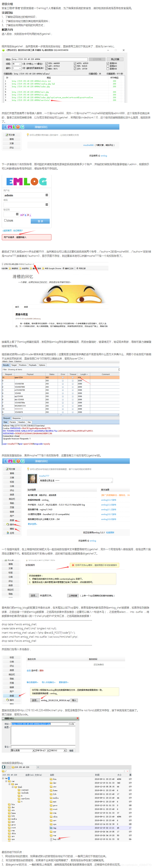The width and height of the screenshot is (153, 868).
Task: Click the mozhe666 username link
Action: (88, 145)
